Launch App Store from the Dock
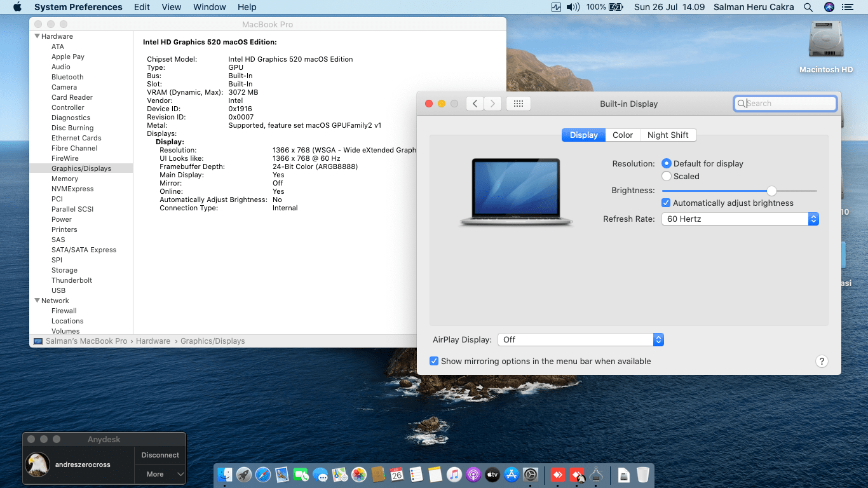The width and height of the screenshot is (868, 488). click(512, 475)
